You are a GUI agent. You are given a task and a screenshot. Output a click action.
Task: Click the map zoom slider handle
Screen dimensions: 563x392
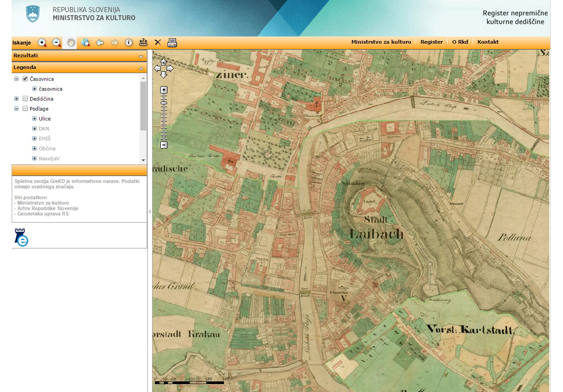click(x=164, y=103)
